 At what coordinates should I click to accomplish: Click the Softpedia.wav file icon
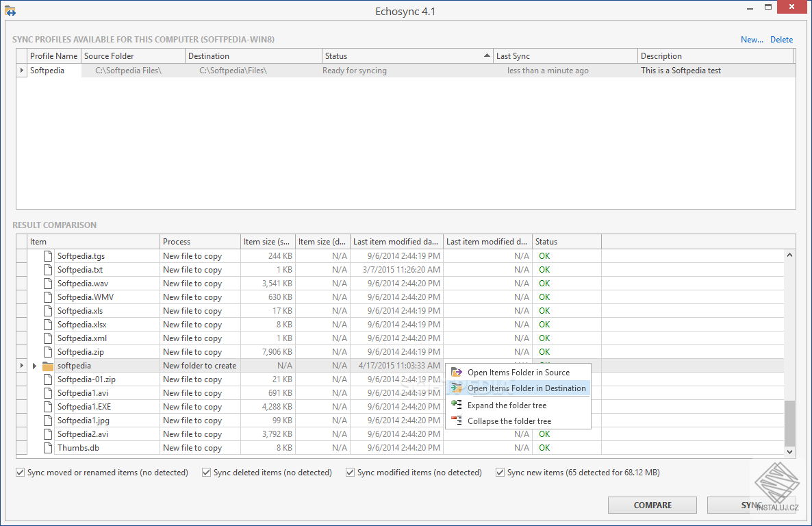point(48,284)
